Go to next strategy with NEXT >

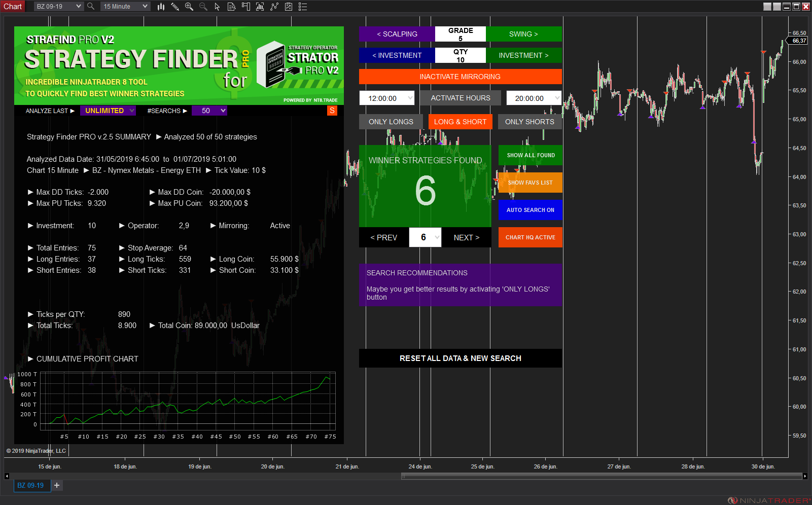[467, 237]
